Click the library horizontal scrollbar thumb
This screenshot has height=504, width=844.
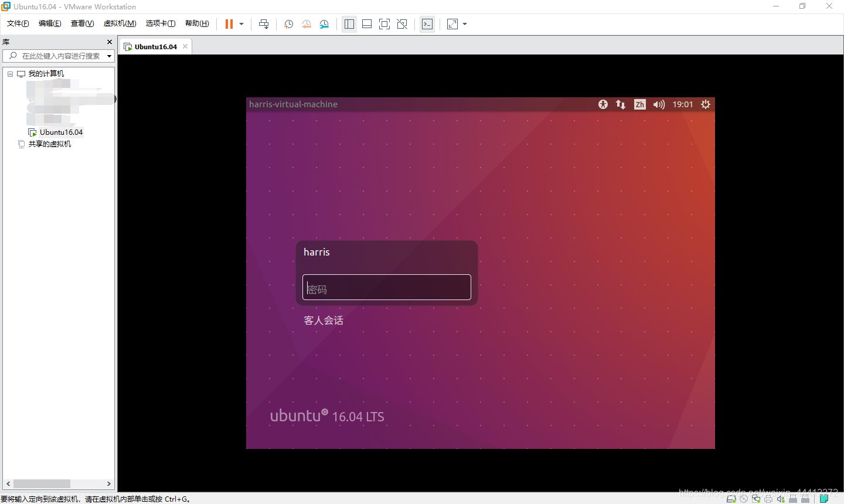(42, 483)
